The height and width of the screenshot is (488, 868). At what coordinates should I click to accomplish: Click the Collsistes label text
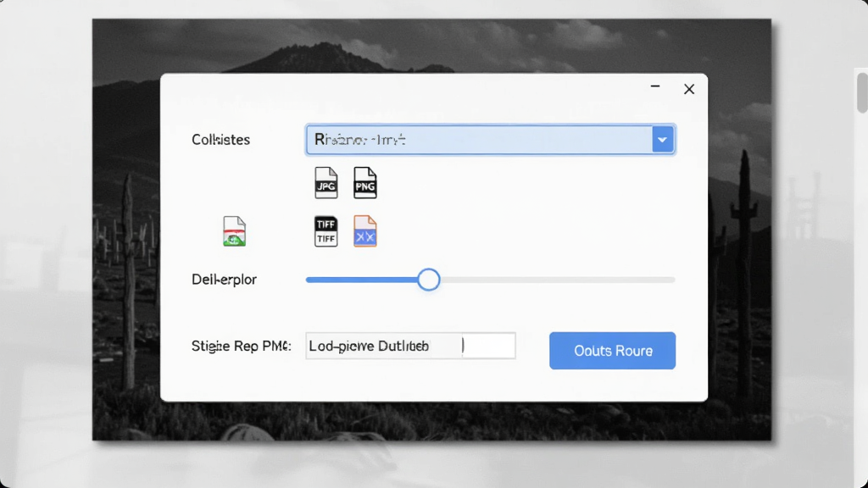[221, 140]
